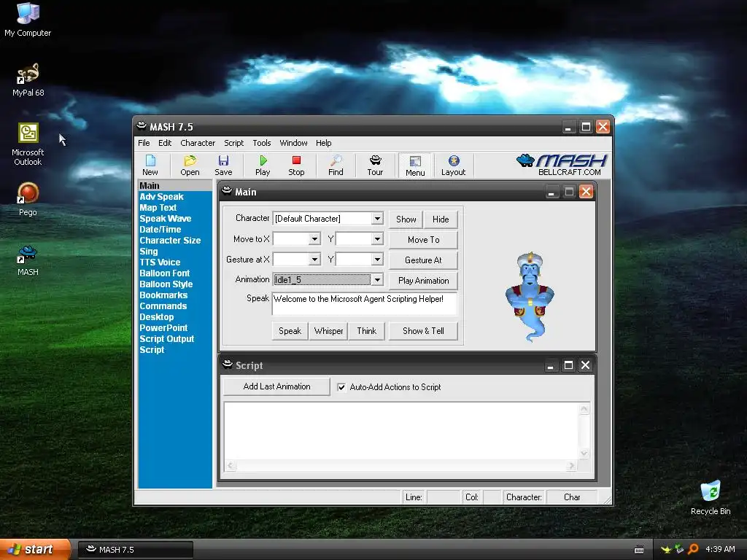Open My Computer desktop icon
Image resolution: width=747 pixels, height=560 pixels.
click(x=28, y=19)
